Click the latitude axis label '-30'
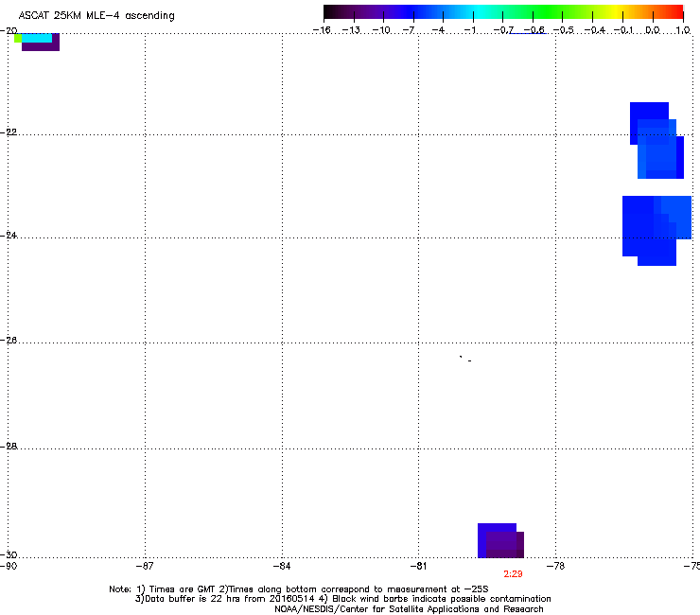The height and width of the screenshot is (615, 700). [9, 554]
